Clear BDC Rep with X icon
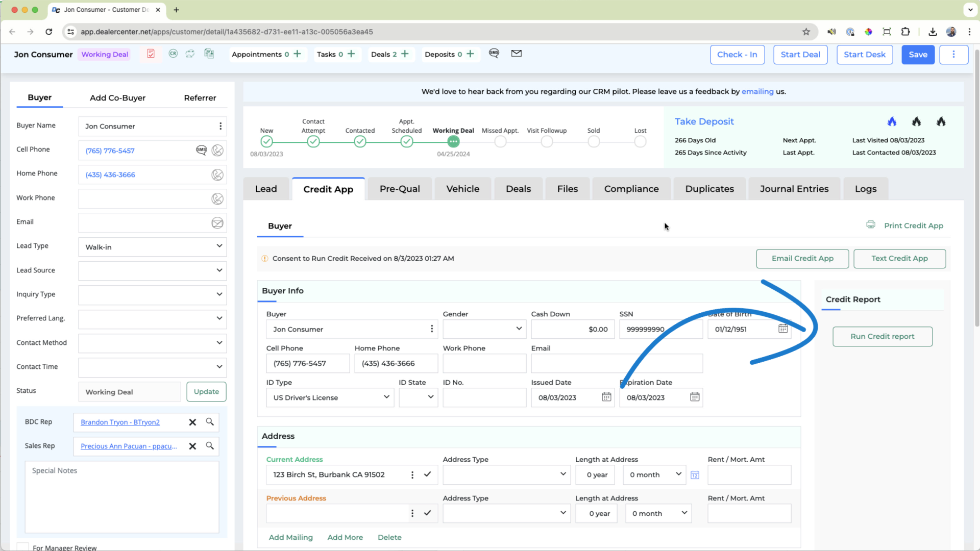The height and width of the screenshot is (551, 980). pyautogui.click(x=192, y=422)
